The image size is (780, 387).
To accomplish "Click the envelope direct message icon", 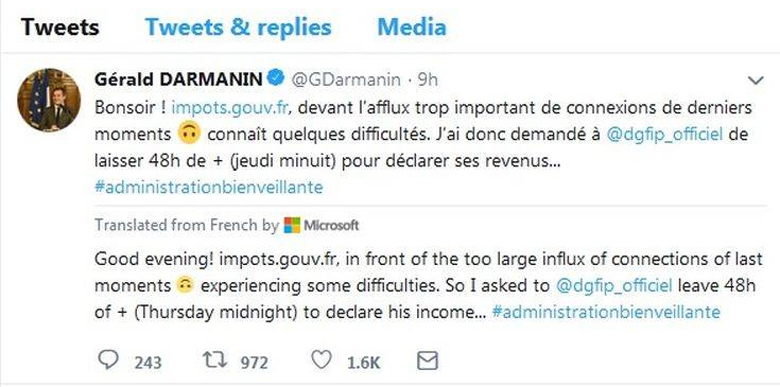I will 427,361.
